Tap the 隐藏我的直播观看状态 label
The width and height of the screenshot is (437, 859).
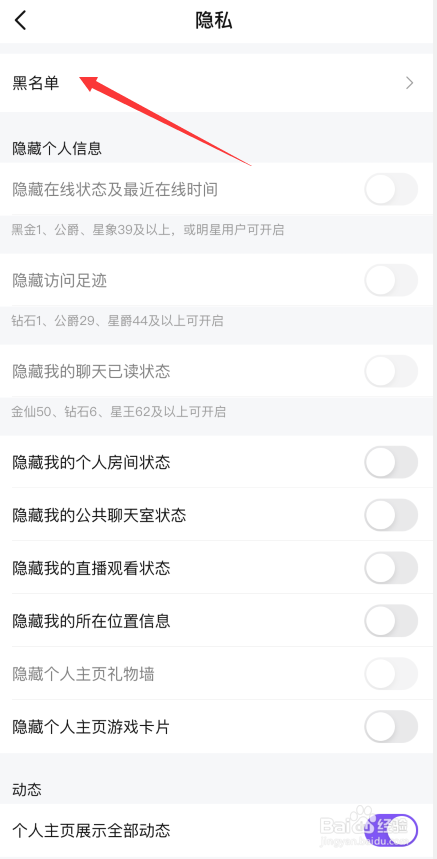pos(91,568)
